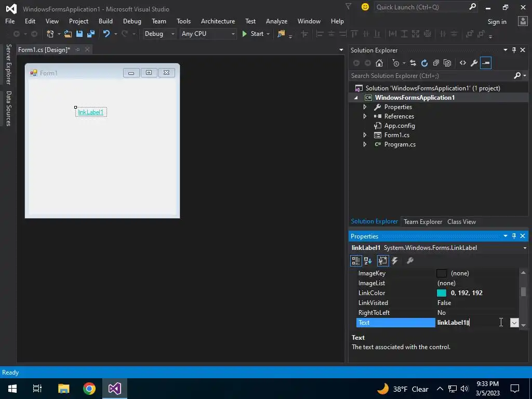
Task: Refresh the Solution Explorer
Action: tap(424, 63)
